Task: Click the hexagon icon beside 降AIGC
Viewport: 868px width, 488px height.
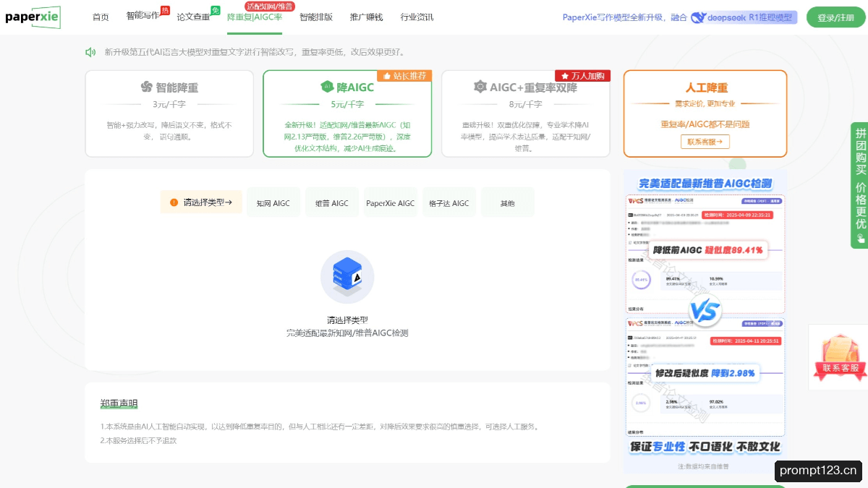Action: pyautogui.click(x=327, y=87)
